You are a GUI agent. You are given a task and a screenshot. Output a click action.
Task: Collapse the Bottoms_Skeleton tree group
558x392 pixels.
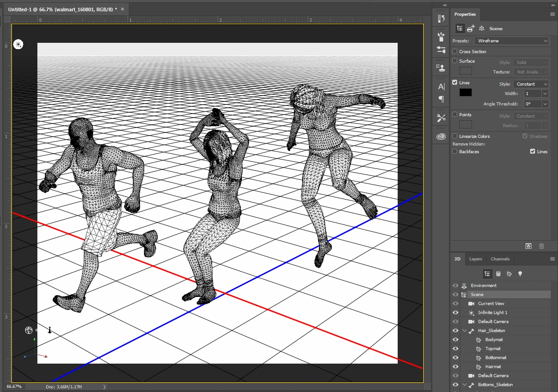coord(464,384)
